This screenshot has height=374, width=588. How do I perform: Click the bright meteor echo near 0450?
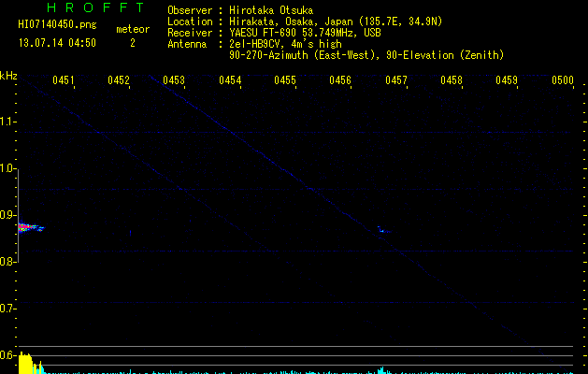[31, 227]
